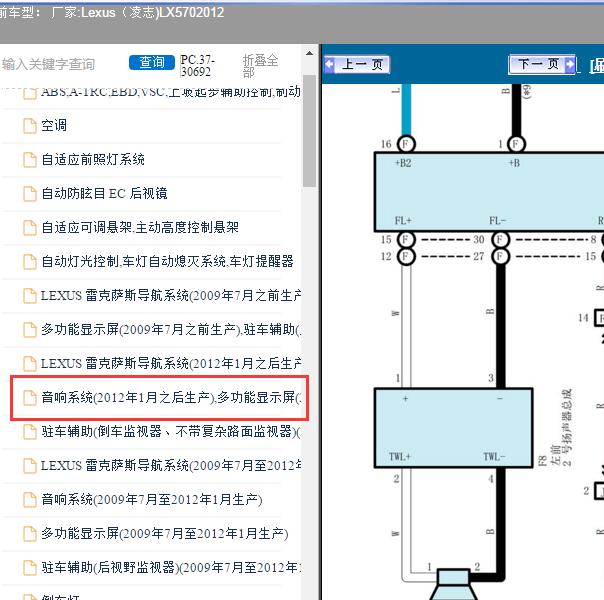This screenshot has width=604, height=600.
Task: Click the document icon beside 驻车辅助(后视野监视器)
Action: 30,568
